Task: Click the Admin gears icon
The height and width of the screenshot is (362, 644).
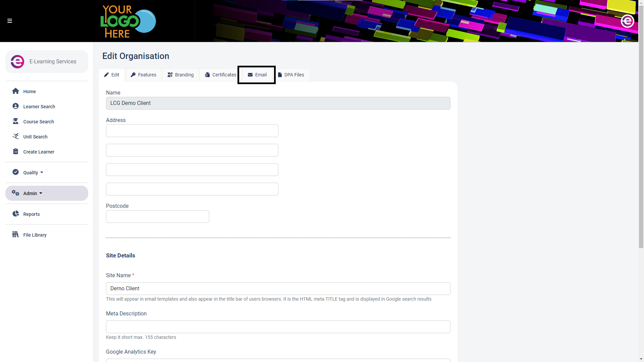Action: (x=15, y=193)
